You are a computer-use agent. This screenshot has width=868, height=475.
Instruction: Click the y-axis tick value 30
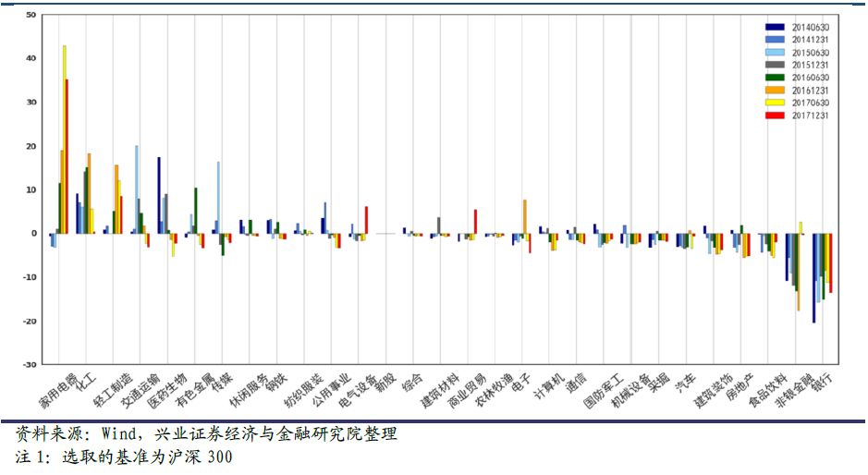tap(31, 103)
